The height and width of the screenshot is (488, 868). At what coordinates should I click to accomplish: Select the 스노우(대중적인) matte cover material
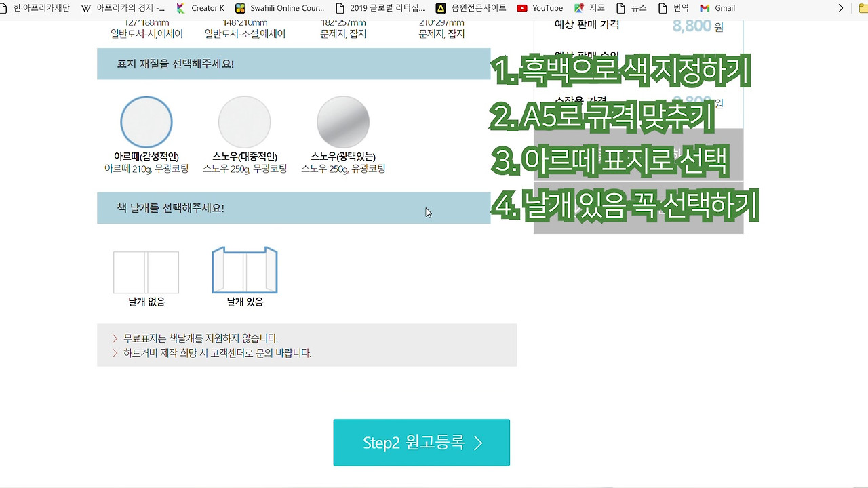[x=245, y=135]
